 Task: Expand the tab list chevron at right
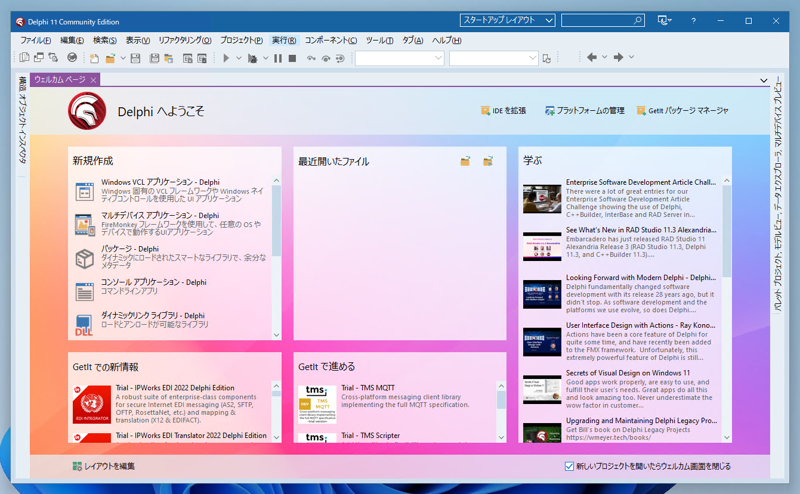pos(763,81)
